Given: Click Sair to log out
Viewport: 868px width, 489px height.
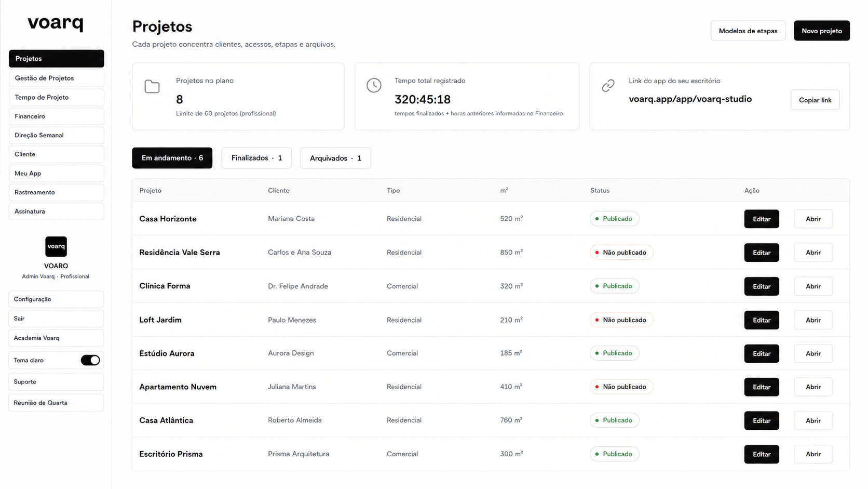Looking at the screenshot, I should [56, 319].
